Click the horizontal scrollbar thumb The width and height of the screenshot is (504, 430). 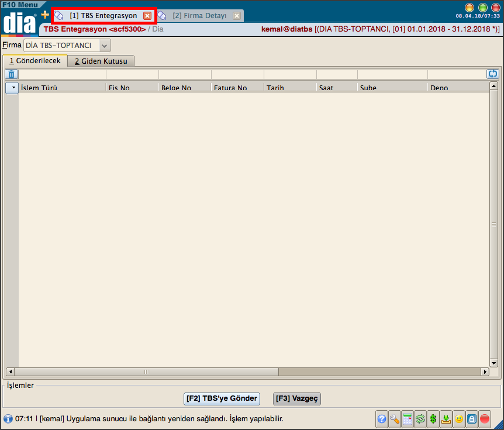coord(147,371)
